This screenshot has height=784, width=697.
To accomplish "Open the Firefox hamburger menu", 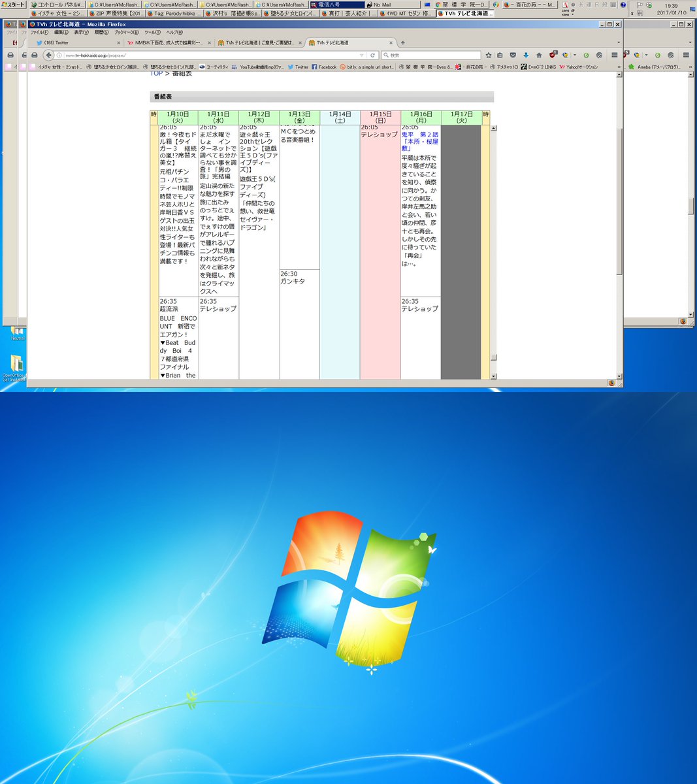I will click(615, 55).
